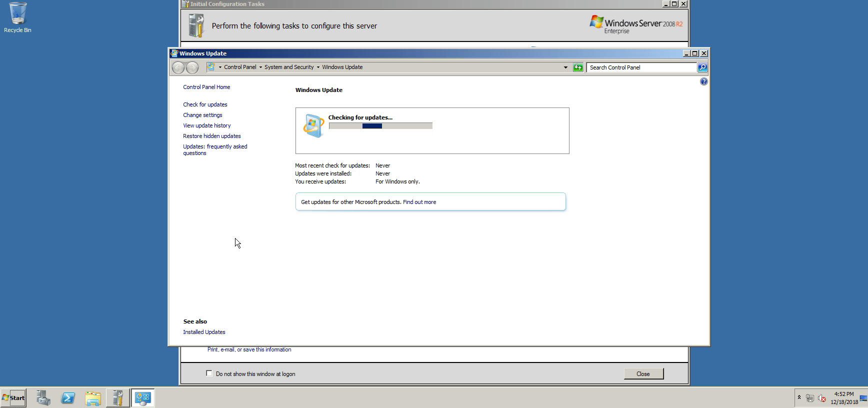Open Control Panel Home link
This screenshot has width=868, height=408.
(x=206, y=87)
